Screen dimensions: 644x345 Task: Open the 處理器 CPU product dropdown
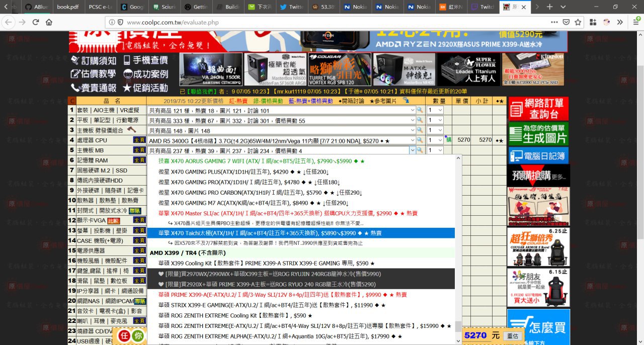coord(282,140)
